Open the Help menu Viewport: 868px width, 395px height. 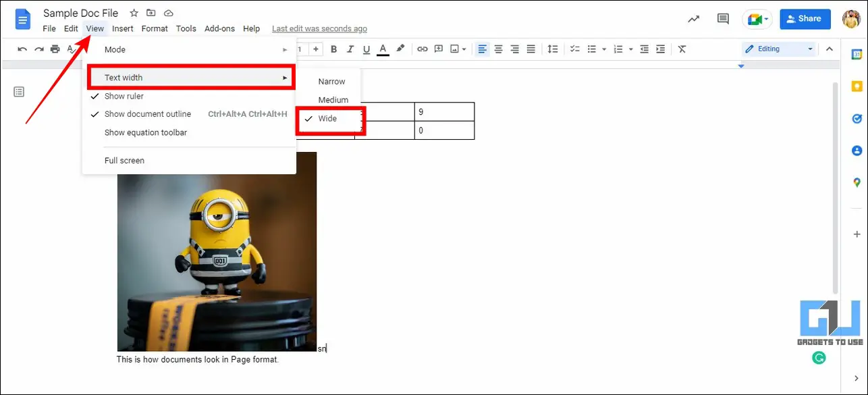(x=252, y=28)
